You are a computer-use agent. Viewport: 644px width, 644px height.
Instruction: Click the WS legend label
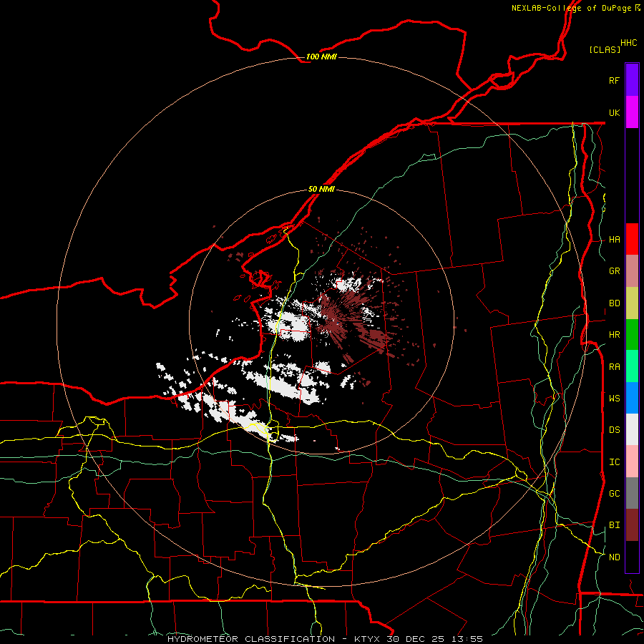point(614,399)
